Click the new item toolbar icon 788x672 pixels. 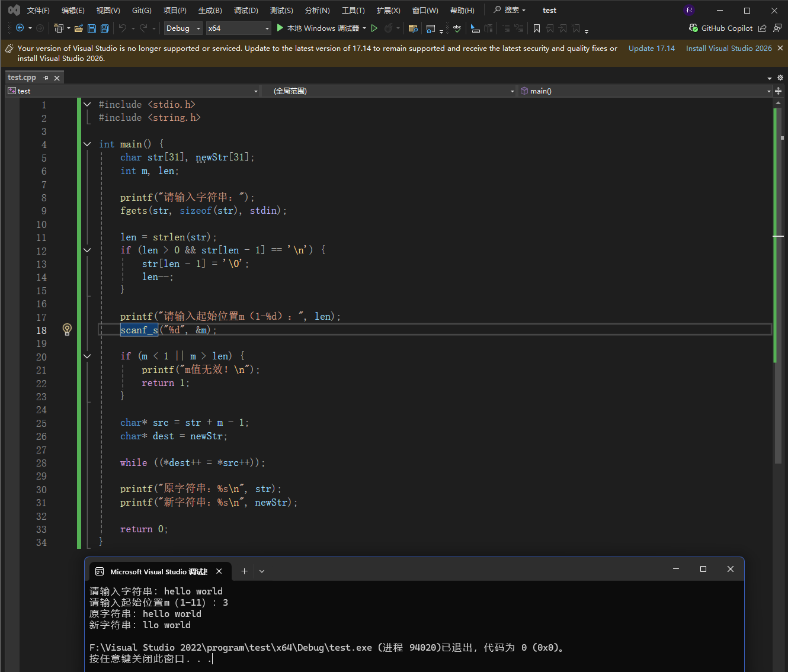click(x=59, y=28)
